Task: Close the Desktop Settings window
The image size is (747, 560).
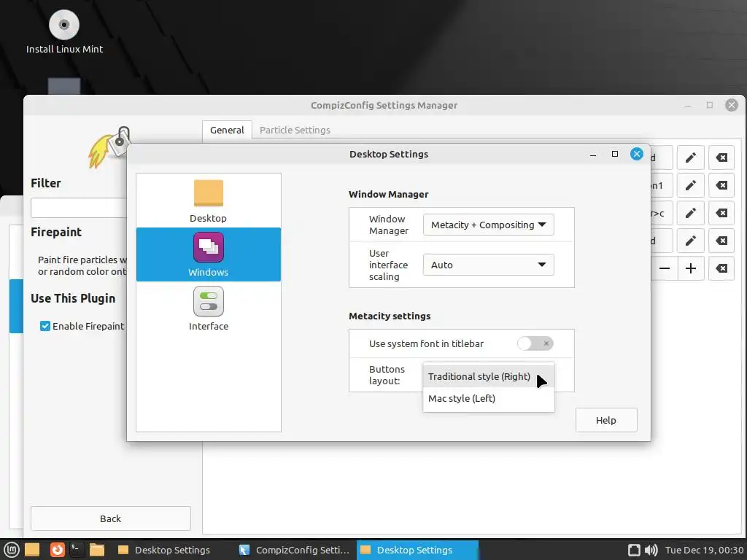Action: tap(636, 154)
